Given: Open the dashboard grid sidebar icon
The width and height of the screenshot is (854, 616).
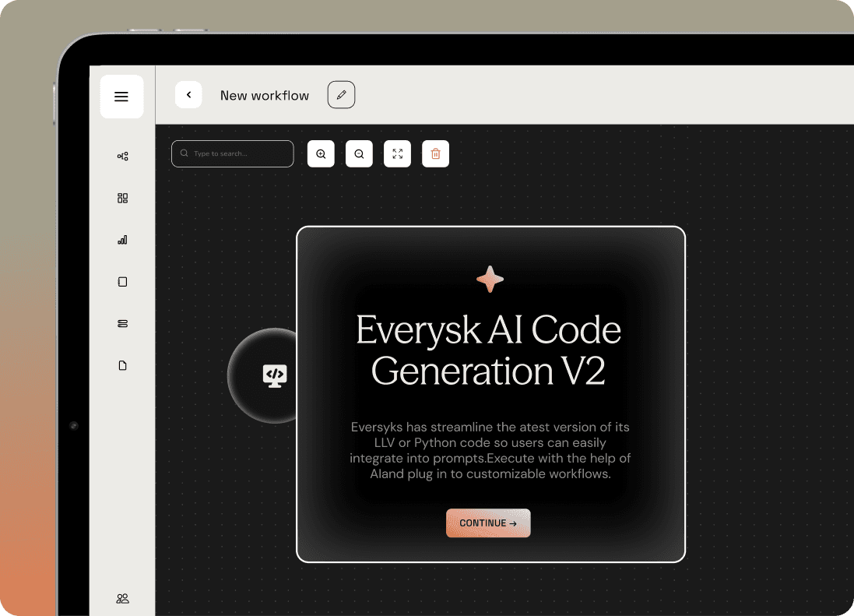Looking at the screenshot, I should [122, 199].
